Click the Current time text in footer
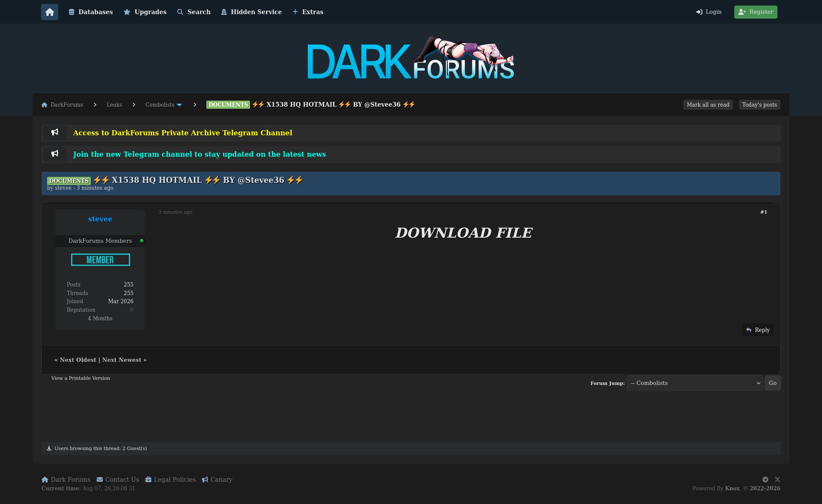 point(88,489)
